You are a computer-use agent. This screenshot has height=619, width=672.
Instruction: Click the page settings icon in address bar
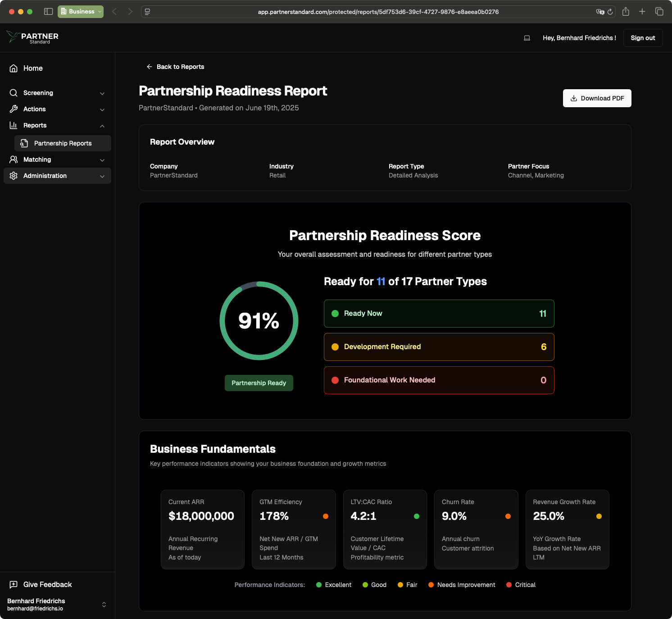coord(147,12)
